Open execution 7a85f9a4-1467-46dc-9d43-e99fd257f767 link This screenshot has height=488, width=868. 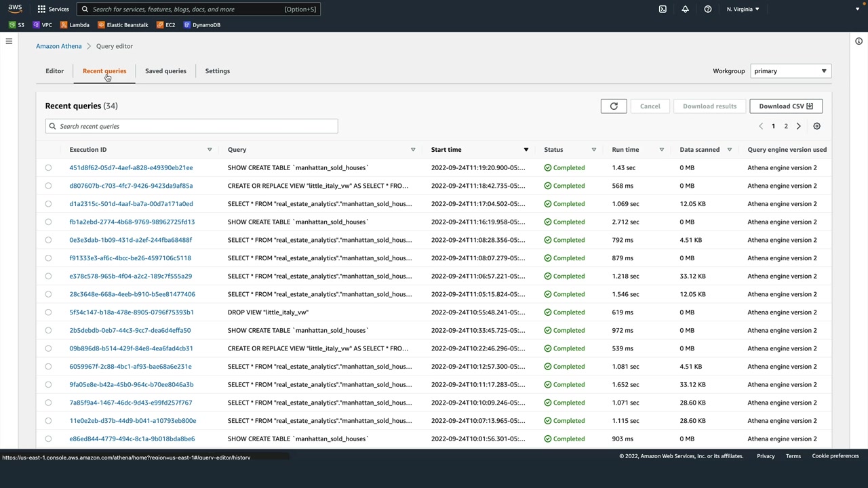pos(131,403)
